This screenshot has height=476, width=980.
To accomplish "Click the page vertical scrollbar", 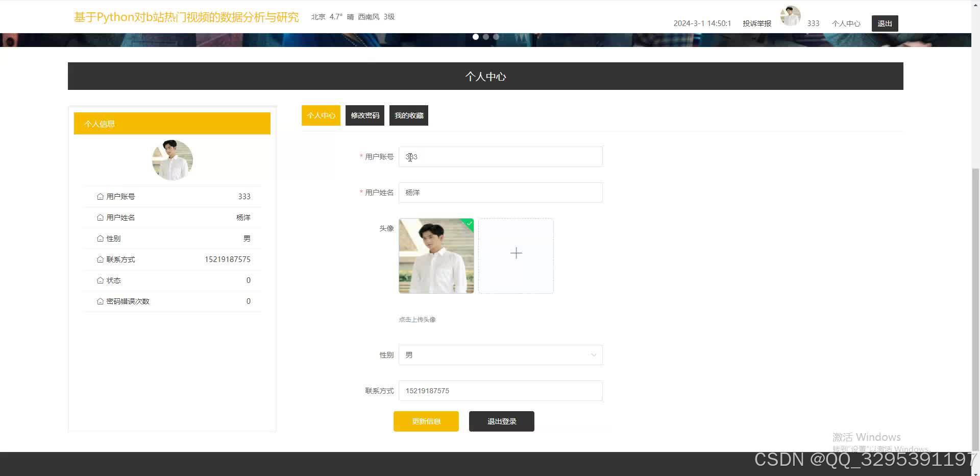I will 976,309.
